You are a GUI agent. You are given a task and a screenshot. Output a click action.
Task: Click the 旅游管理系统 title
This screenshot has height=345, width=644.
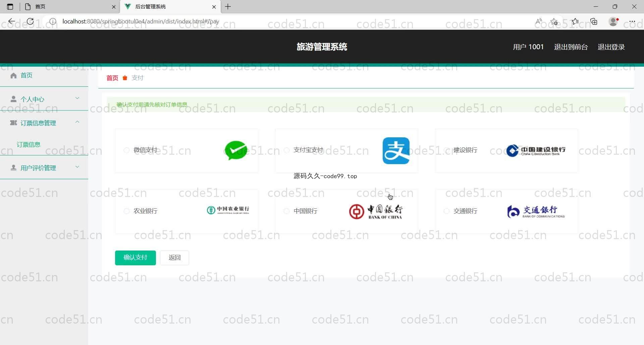coord(322,47)
